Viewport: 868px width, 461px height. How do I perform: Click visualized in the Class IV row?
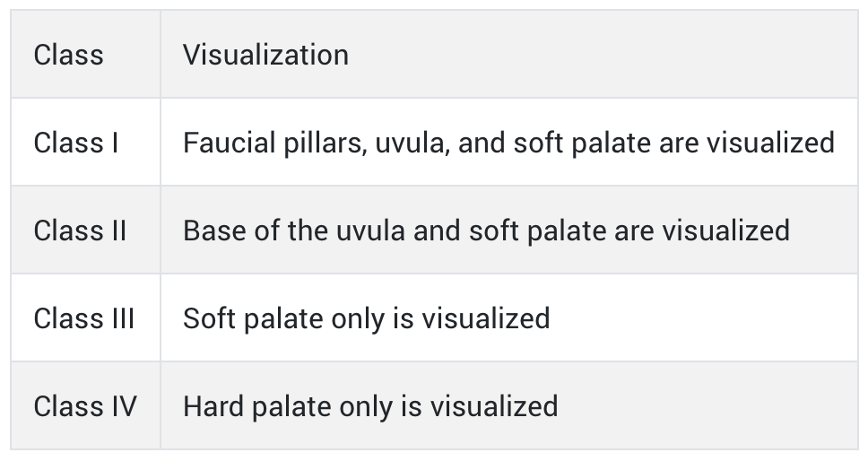click(x=494, y=407)
